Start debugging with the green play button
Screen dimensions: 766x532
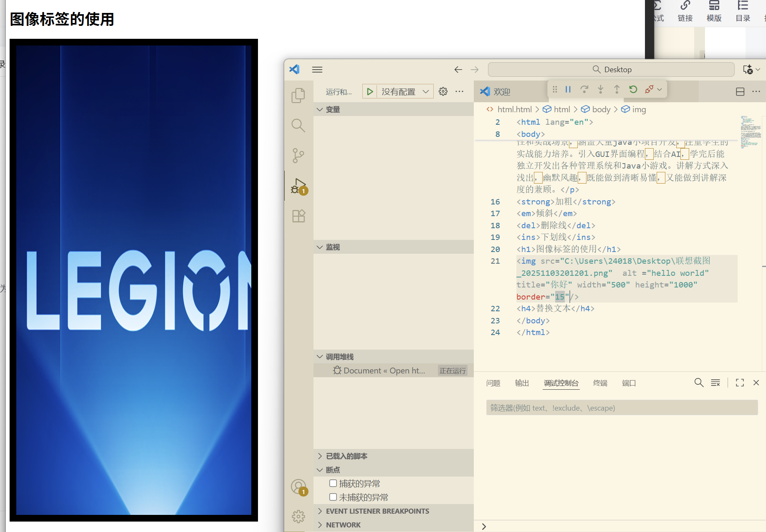tap(370, 91)
